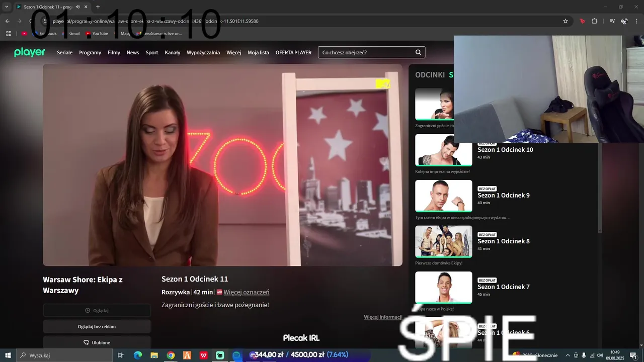This screenshot has height=362, width=644.
Task: Open the taskbar clock showing 10:49
Action: pyautogui.click(x=615, y=355)
